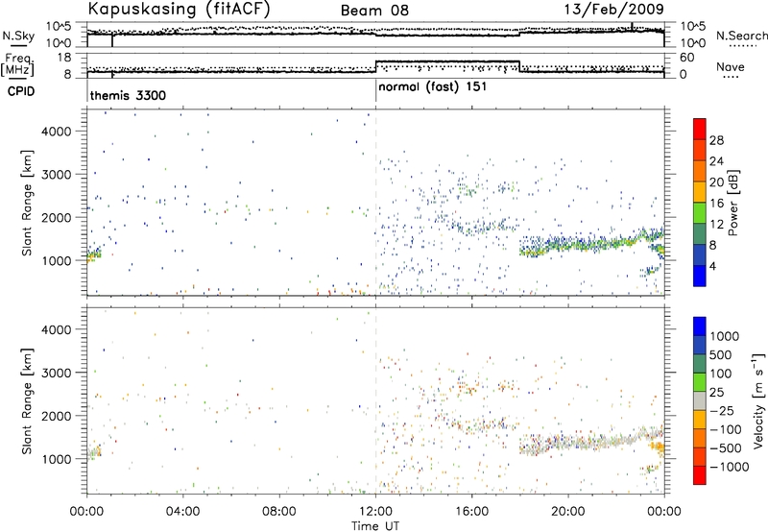The height and width of the screenshot is (532, 768).
Task: Select the 'themis 3300' CPID text
Action: point(128,95)
